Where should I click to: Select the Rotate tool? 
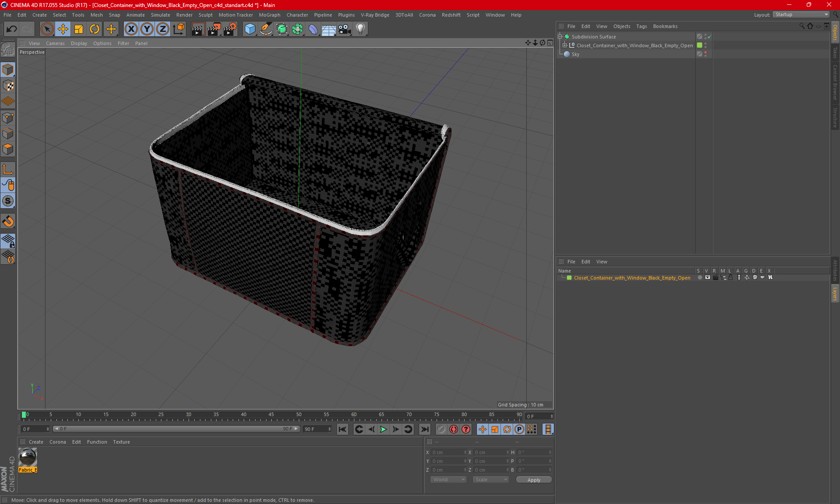coord(94,29)
